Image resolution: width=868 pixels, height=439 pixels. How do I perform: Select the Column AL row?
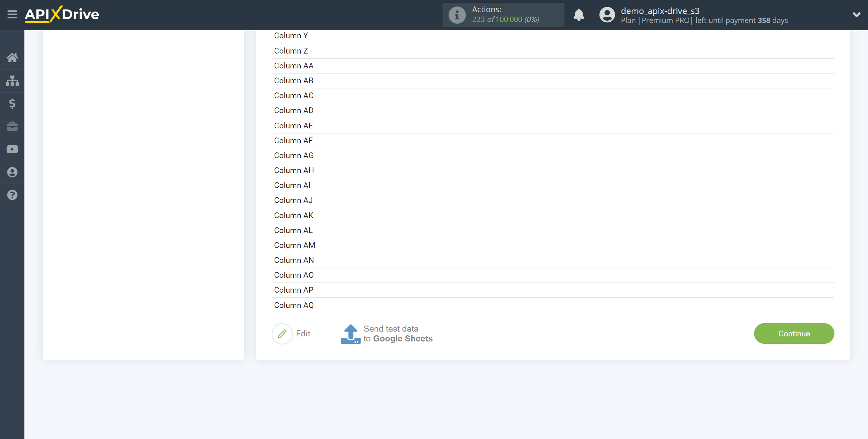553,230
